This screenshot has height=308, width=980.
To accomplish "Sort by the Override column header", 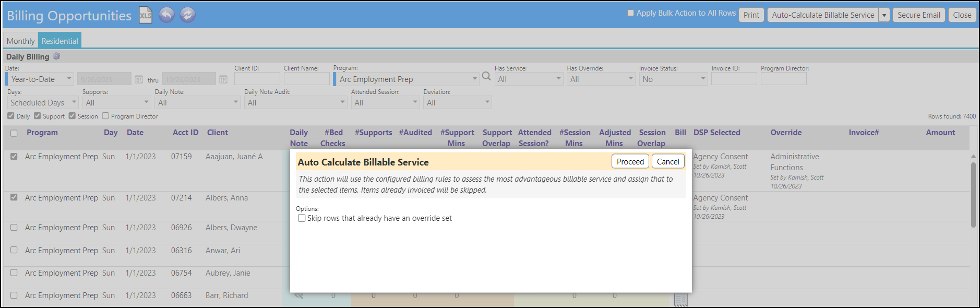I will tap(786, 133).
